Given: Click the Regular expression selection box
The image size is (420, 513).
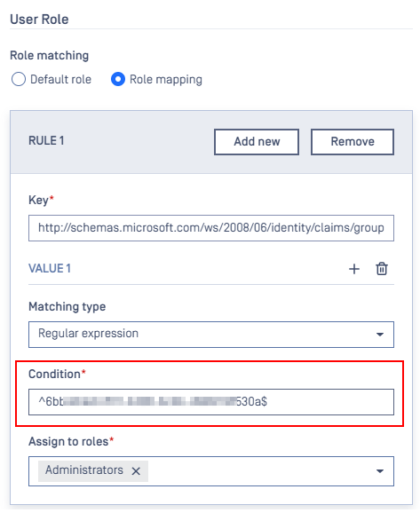Looking at the screenshot, I should tap(211, 335).
